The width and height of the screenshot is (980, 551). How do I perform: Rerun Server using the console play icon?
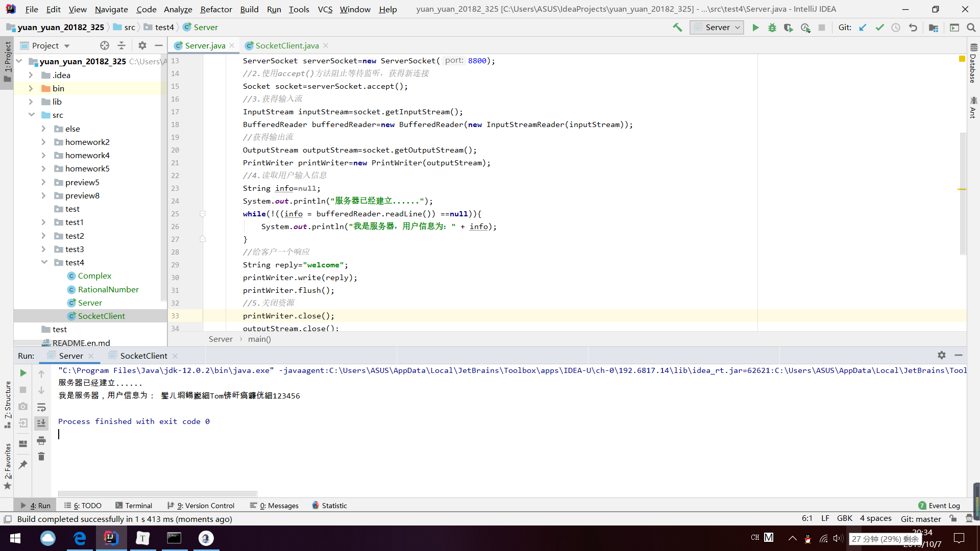(x=23, y=373)
